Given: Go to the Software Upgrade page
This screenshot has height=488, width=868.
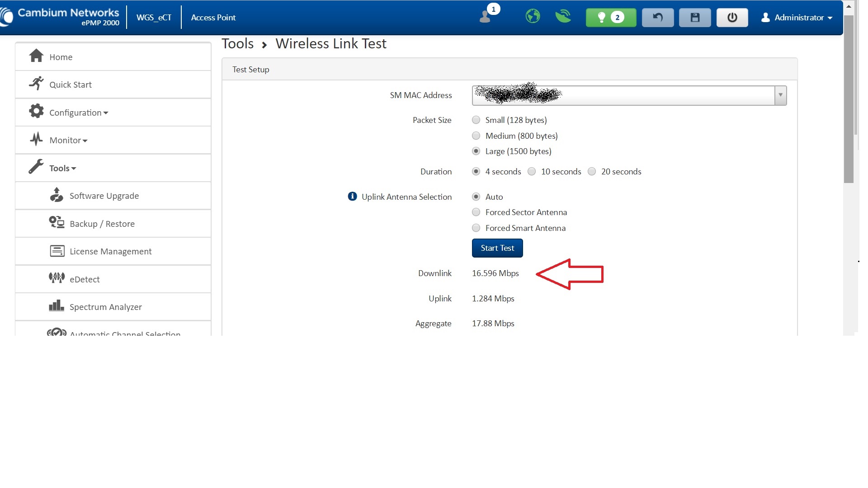Looking at the screenshot, I should (x=104, y=196).
